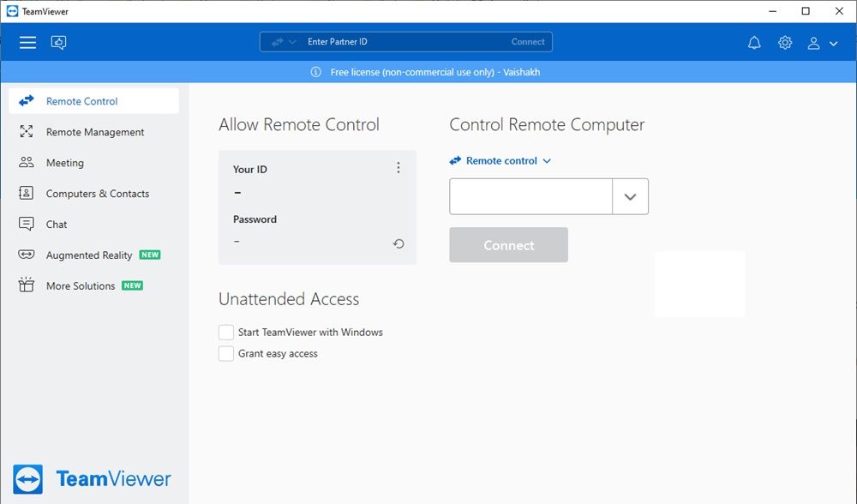Click the Unattended Access heading
The image size is (857, 504).
tap(289, 299)
